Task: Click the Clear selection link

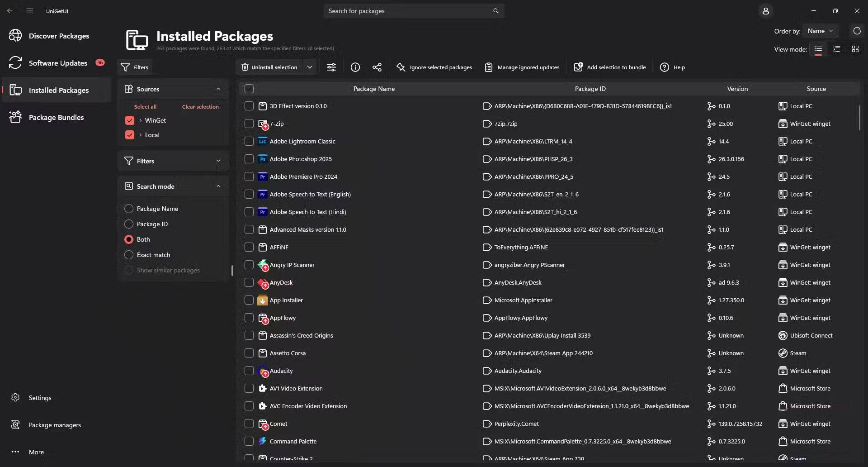Action: tap(200, 107)
